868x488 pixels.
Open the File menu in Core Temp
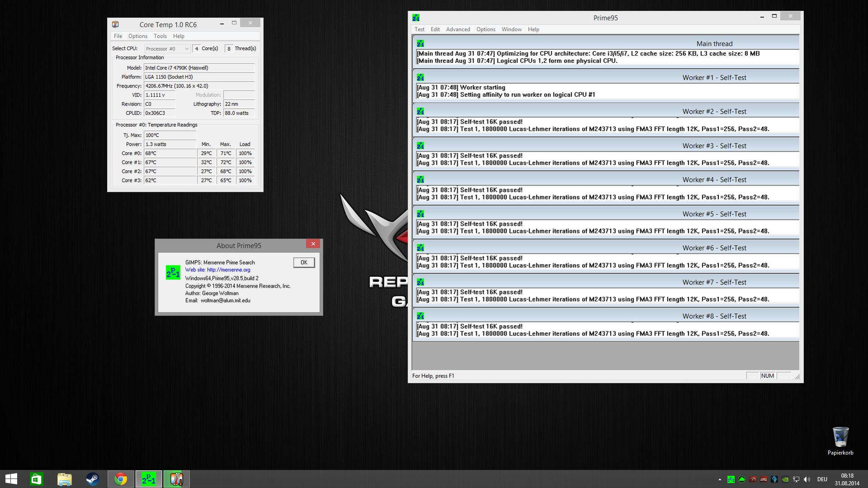118,36
